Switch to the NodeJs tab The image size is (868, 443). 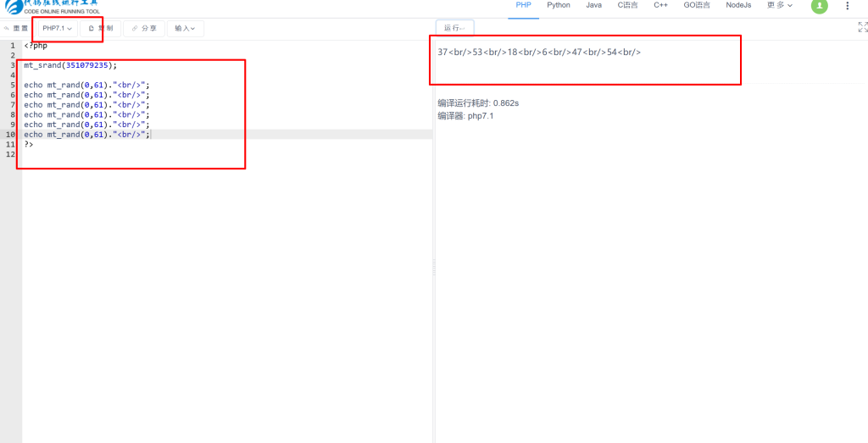(x=738, y=5)
